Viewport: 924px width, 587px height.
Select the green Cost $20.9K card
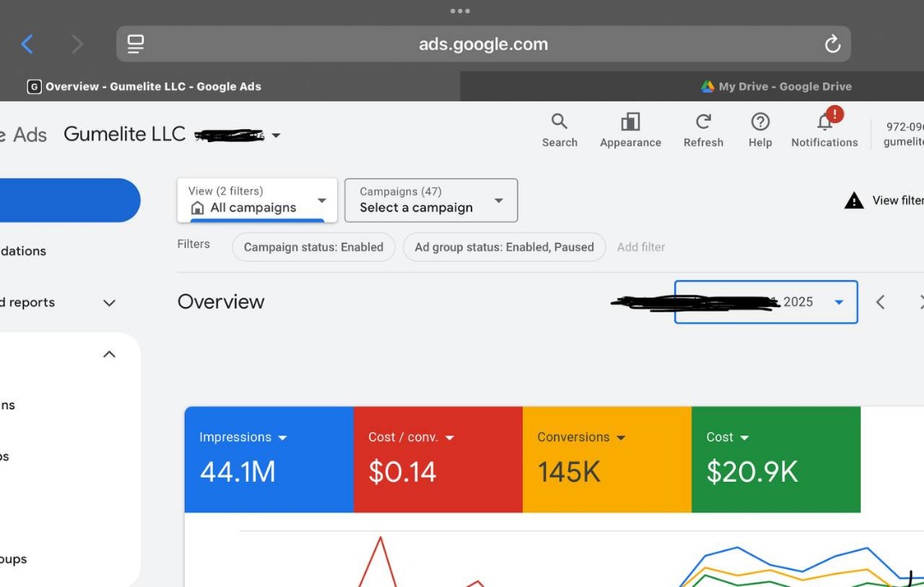[776, 460]
